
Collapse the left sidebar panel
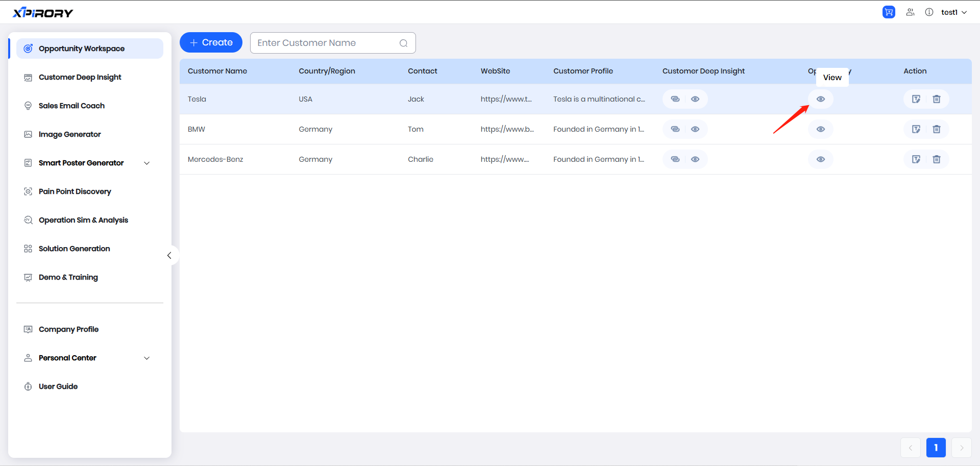169,256
